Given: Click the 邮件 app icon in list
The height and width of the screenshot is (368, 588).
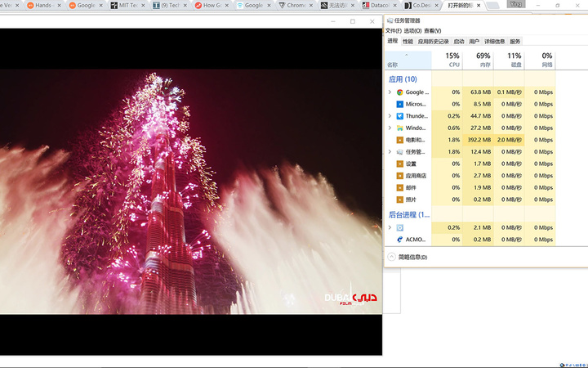Looking at the screenshot, I should (x=400, y=187).
